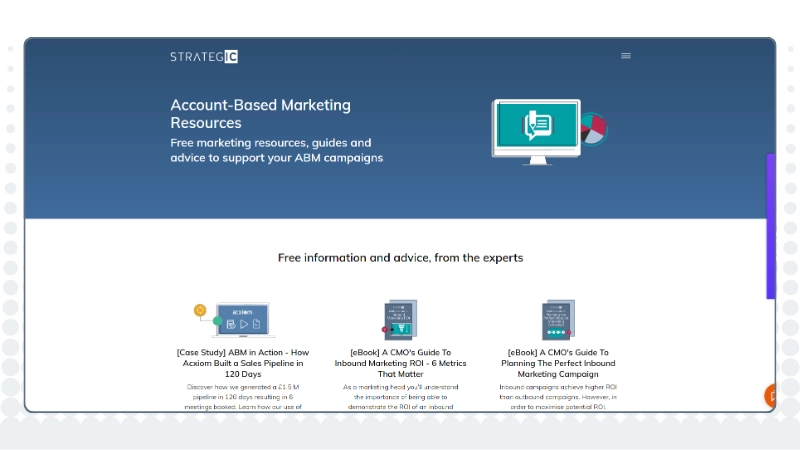Click the Acxiom case study description text

click(x=243, y=396)
